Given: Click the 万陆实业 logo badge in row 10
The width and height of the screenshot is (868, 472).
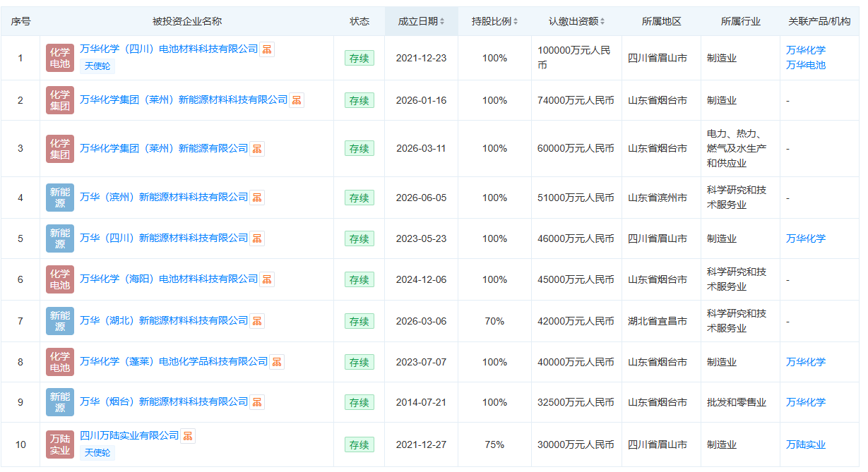Looking at the screenshot, I should pyautogui.click(x=60, y=444).
